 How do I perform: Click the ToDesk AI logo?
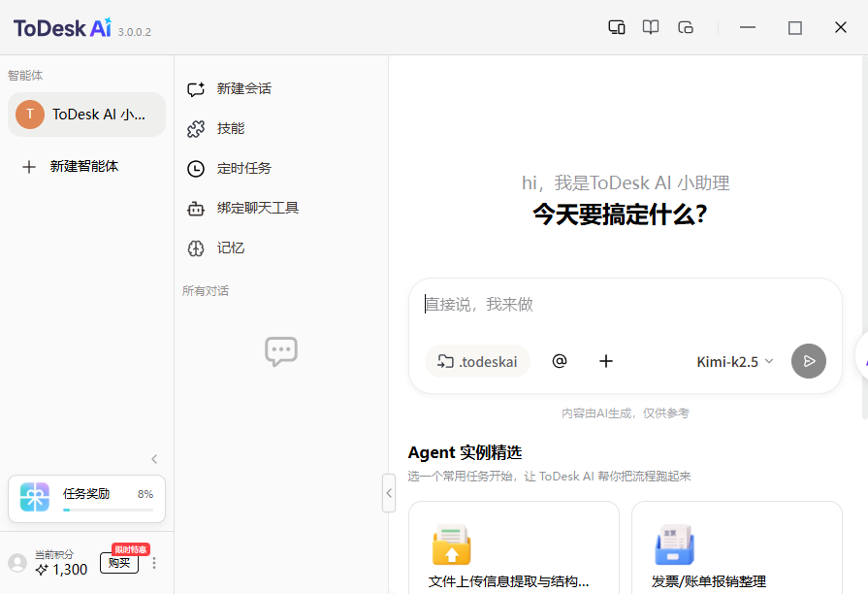click(62, 28)
